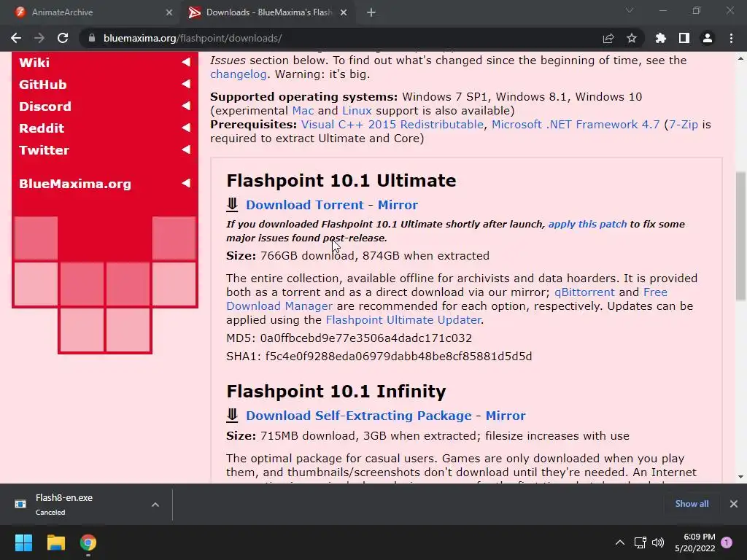Select the Downloads - BlueMaxima's Flashpoint tab

click(268, 12)
